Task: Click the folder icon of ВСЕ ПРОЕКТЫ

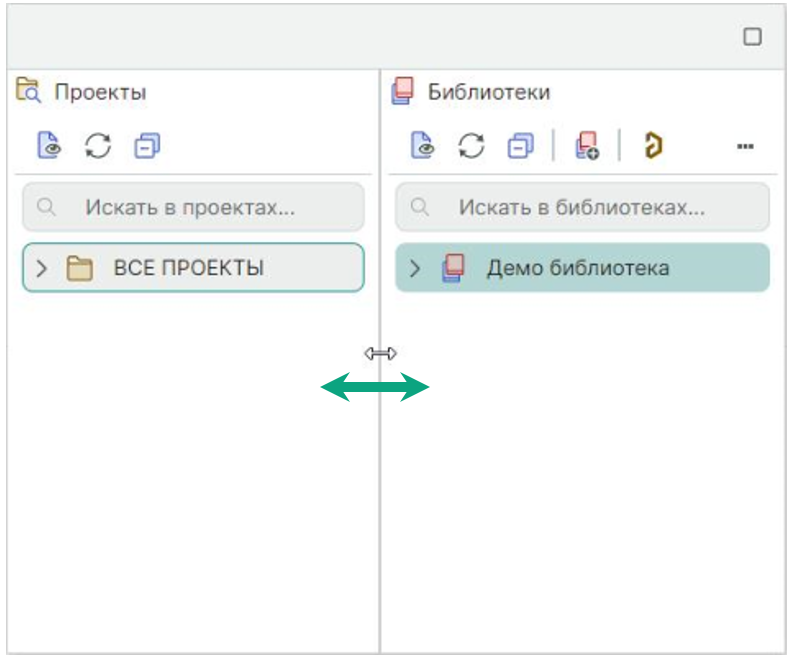Action: pyautogui.click(x=80, y=268)
